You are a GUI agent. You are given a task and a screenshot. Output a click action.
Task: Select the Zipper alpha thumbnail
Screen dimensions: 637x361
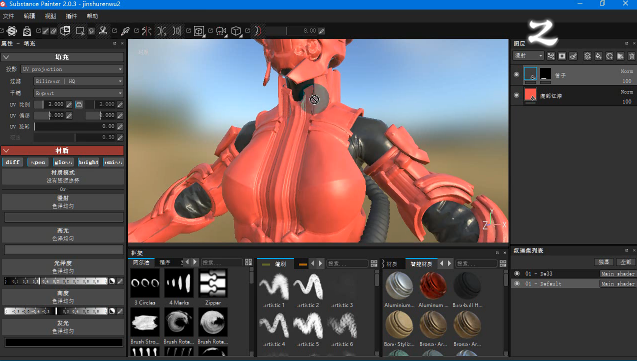point(213,283)
